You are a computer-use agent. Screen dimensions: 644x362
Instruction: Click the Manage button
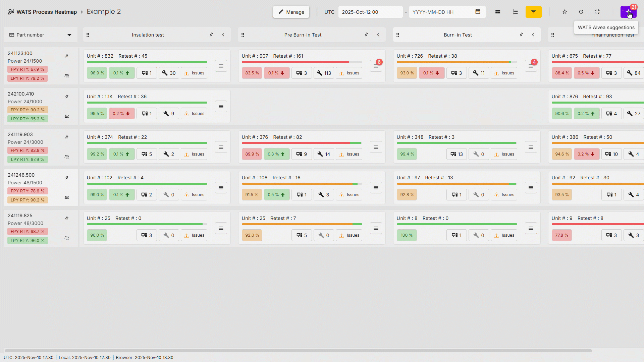[291, 12]
